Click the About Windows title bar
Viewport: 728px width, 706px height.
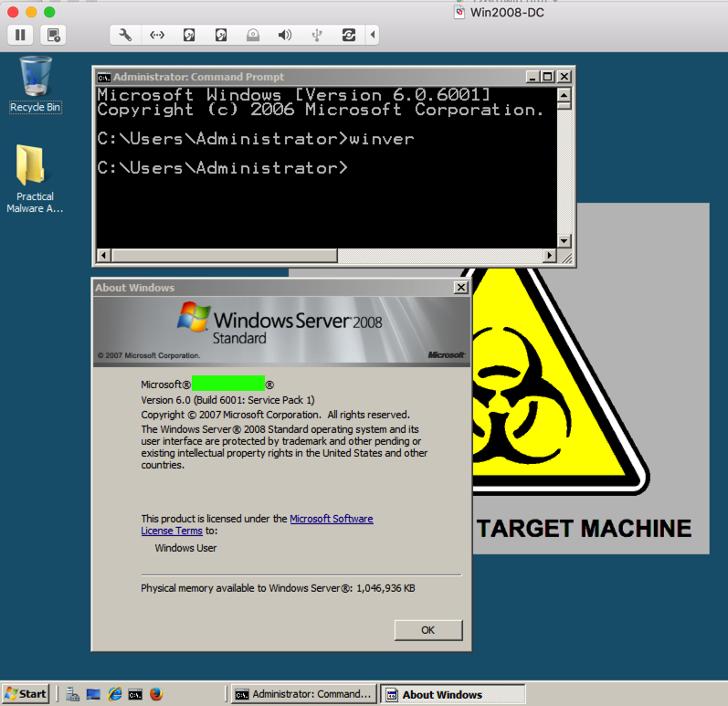coord(274,288)
